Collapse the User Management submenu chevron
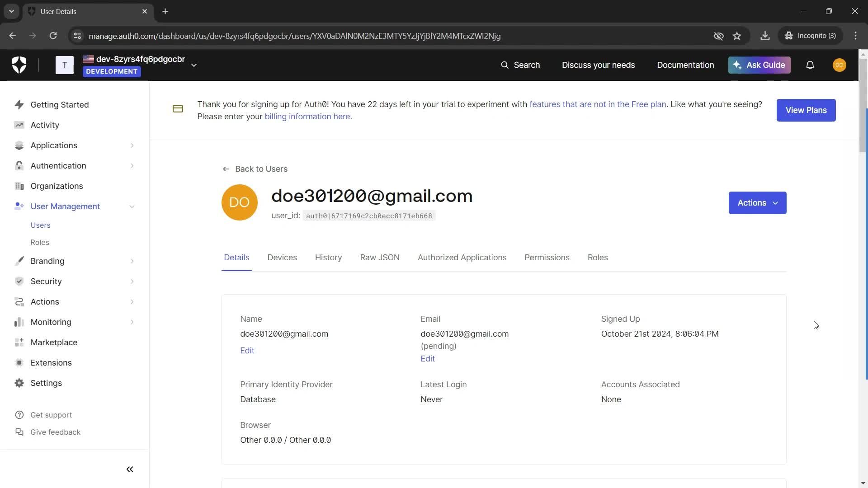This screenshot has height=488, width=868. click(x=132, y=206)
